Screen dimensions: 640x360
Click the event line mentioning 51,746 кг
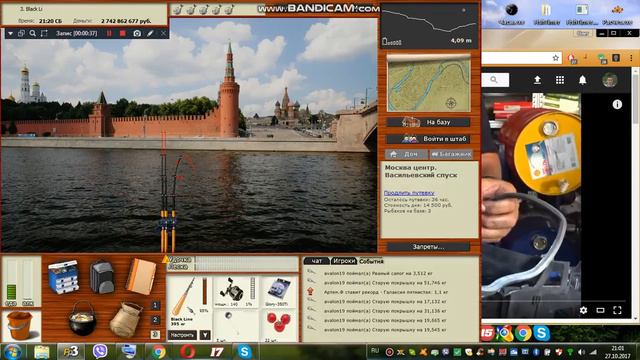[x=384, y=283]
